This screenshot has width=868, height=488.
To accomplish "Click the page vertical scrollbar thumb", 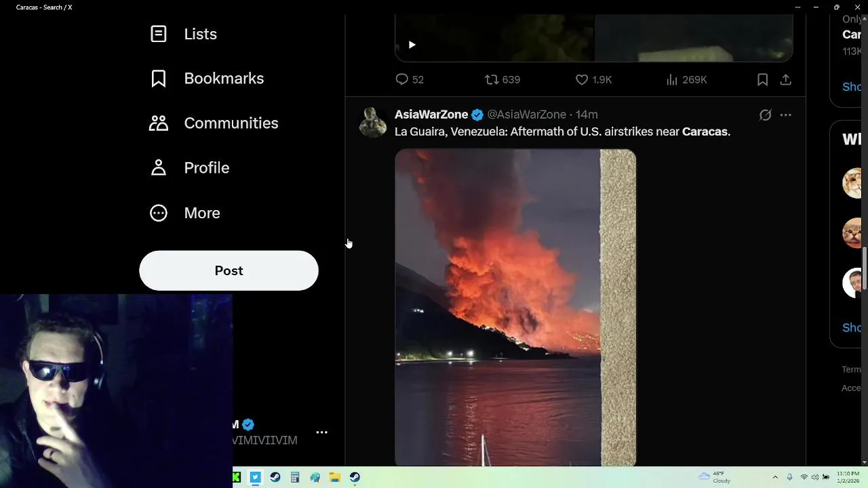I will click(x=865, y=270).
